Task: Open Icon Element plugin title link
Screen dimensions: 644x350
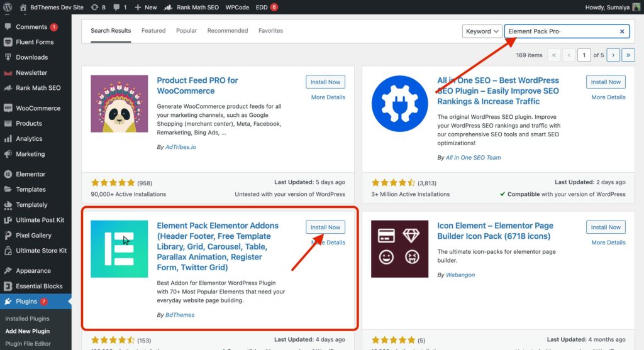Action: tap(495, 231)
